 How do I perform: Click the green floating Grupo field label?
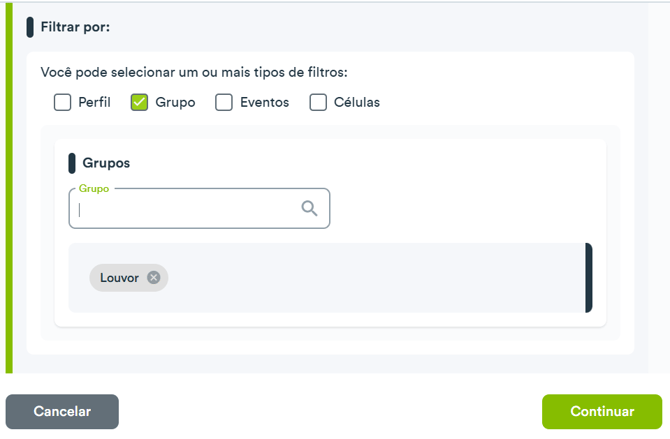coord(94,189)
